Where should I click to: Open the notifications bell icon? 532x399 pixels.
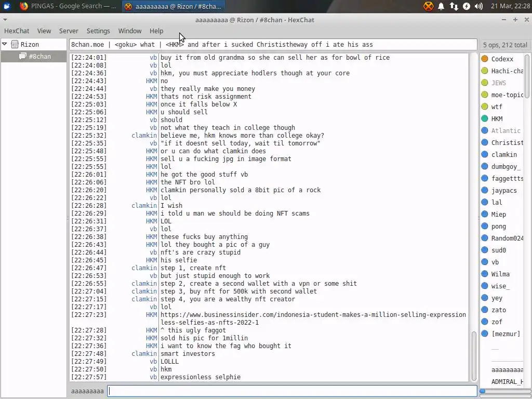coord(441,6)
